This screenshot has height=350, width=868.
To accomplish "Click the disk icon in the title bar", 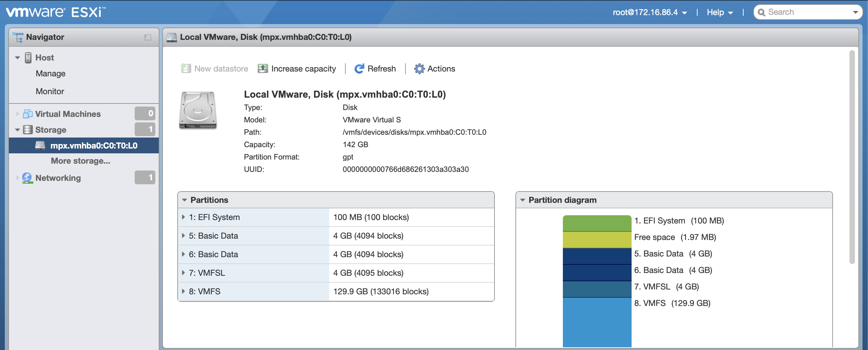I will coord(172,37).
